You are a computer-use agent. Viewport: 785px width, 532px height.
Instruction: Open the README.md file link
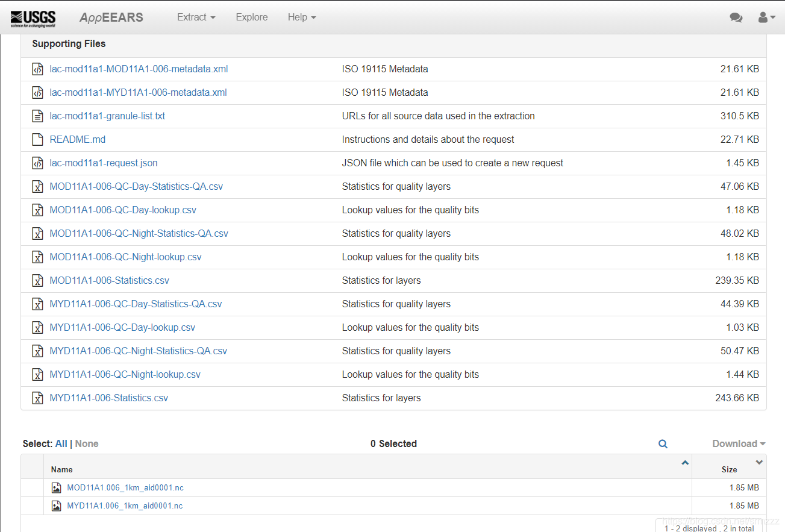coord(78,140)
